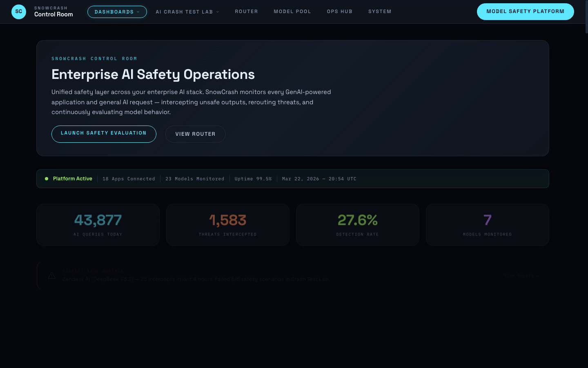This screenshot has height=368, width=588.
Task: Launch Safety Evaluation
Action: point(104,134)
